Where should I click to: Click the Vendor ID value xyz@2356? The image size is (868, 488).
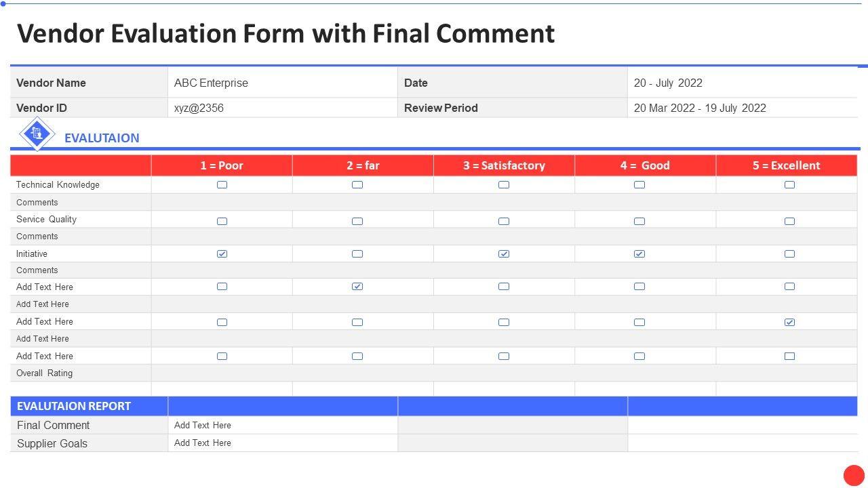coord(199,108)
